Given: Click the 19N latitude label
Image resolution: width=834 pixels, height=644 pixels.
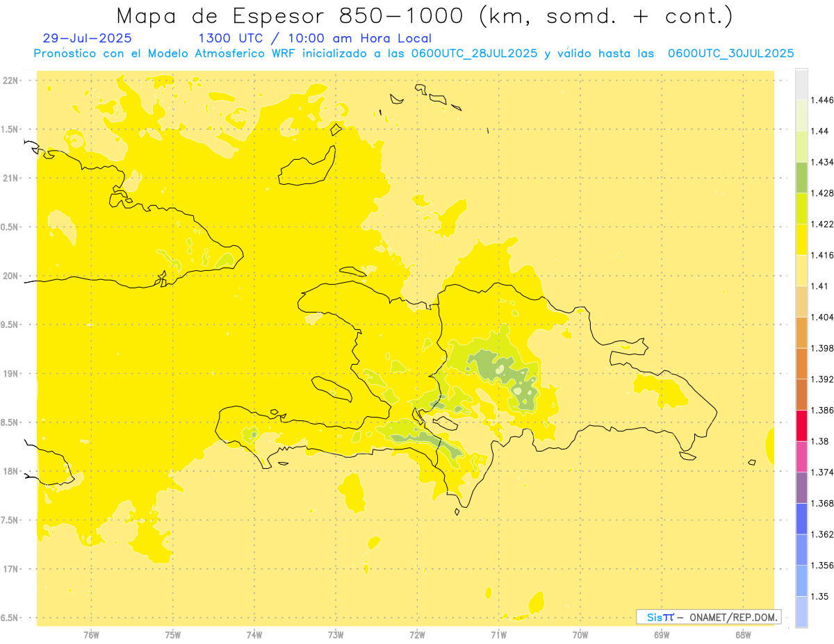Looking at the screenshot, I should pyautogui.click(x=11, y=374).
